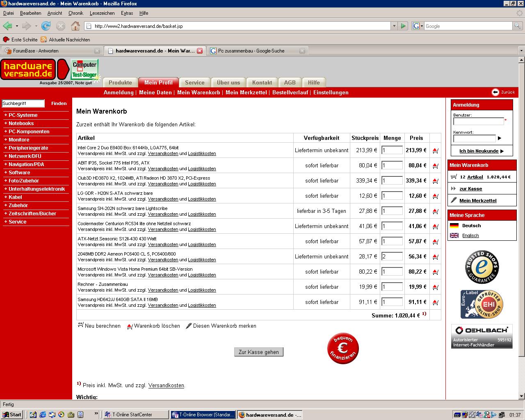This screenshot has width=525, height=420.
Task: Switch to T-Online Browser taskbar item
Action: [203, 415]
